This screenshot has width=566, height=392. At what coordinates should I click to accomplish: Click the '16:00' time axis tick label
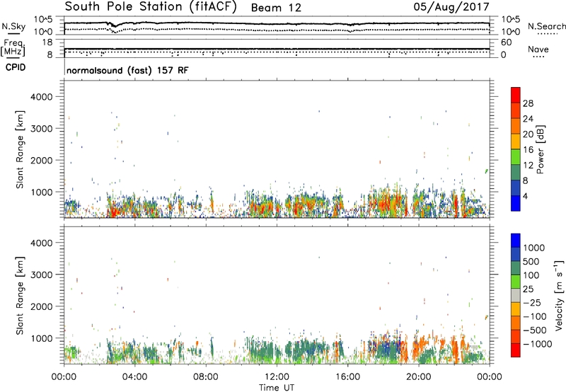347,377
